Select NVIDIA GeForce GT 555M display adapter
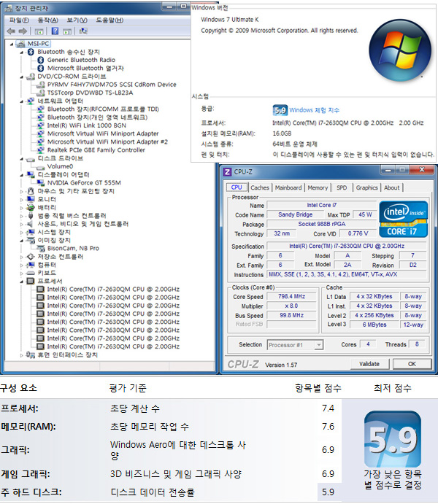438x504 pixels. pyautogui.click(x=84, y=182)
